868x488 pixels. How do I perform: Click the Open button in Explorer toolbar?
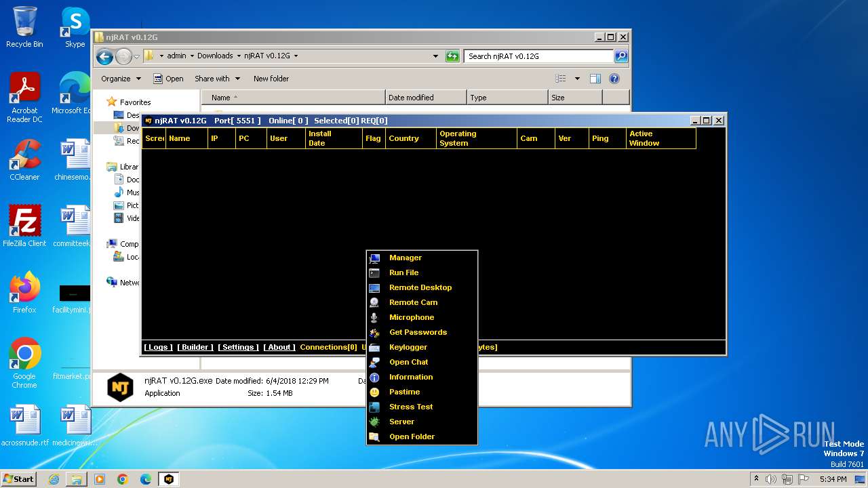point(168,79)
